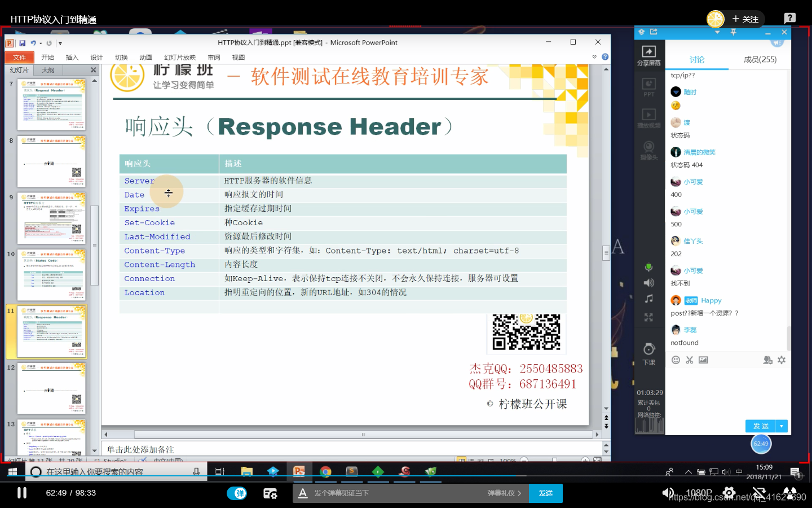Toggle the 弹 danmaku switch
812x508 pixels.
click(237, 493)
